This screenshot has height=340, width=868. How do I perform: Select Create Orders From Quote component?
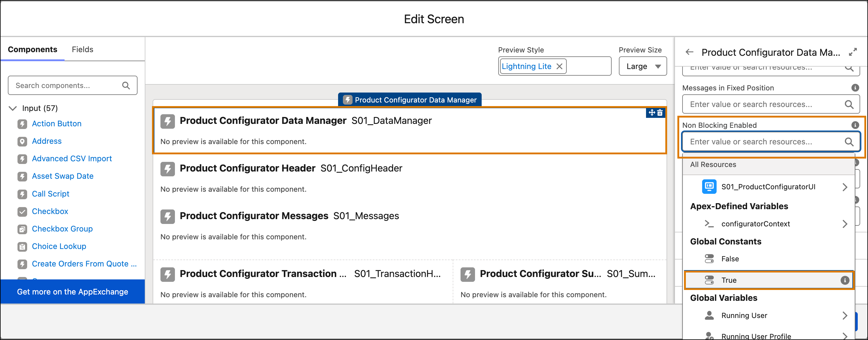84,263
